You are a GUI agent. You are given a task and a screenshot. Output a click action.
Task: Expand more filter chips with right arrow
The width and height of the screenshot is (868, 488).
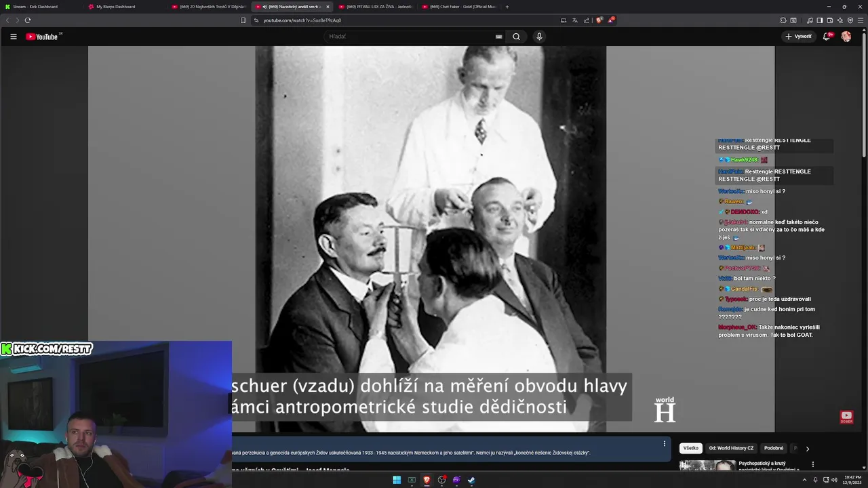point(807,449)
